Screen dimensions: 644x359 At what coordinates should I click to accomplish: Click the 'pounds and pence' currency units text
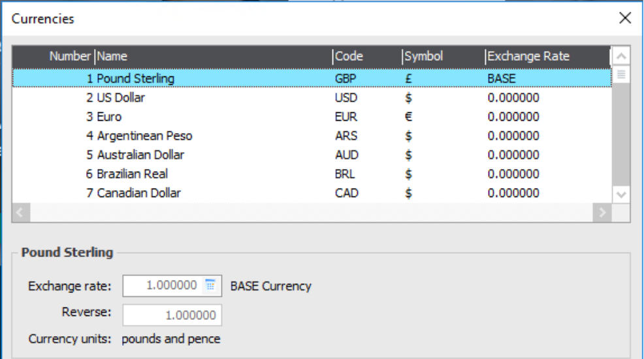(171, 339)
